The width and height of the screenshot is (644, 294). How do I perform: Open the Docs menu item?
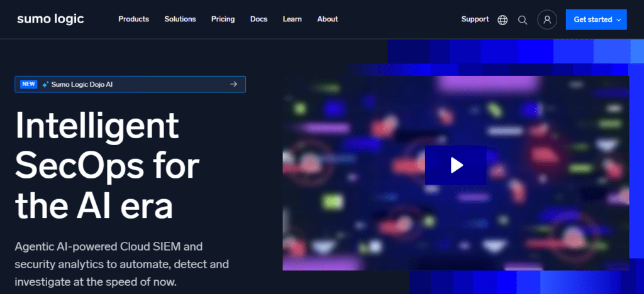(258, 19)
